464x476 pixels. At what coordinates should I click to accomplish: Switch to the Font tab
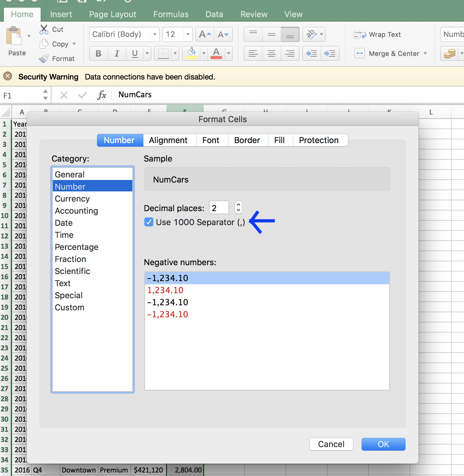click(211, 140)
